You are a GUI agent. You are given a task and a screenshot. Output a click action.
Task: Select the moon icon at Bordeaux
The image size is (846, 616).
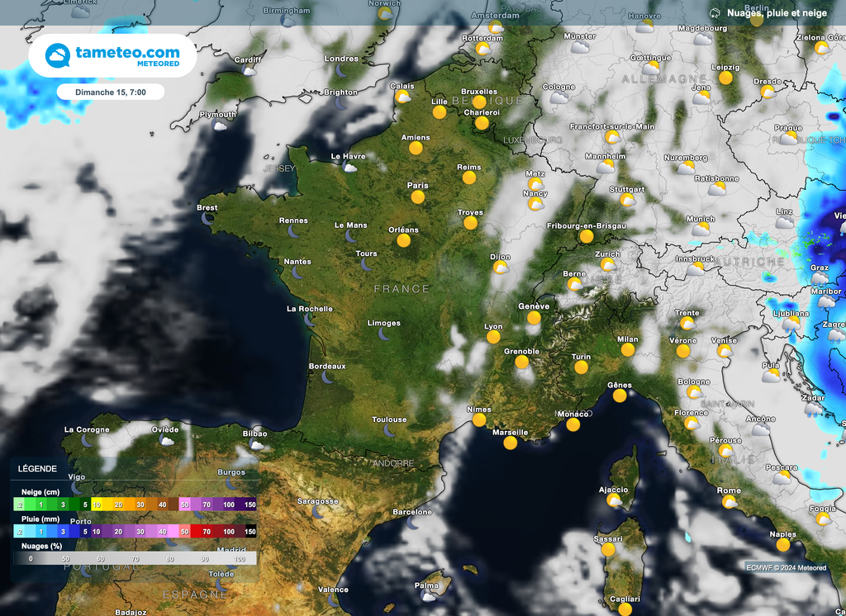click(x=328, y=377)
